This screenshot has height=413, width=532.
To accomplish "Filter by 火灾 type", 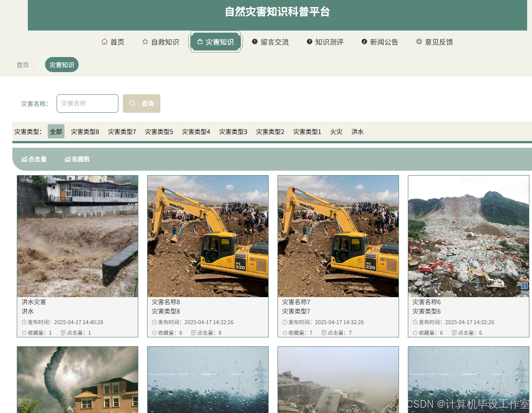I will coord(336,132).
